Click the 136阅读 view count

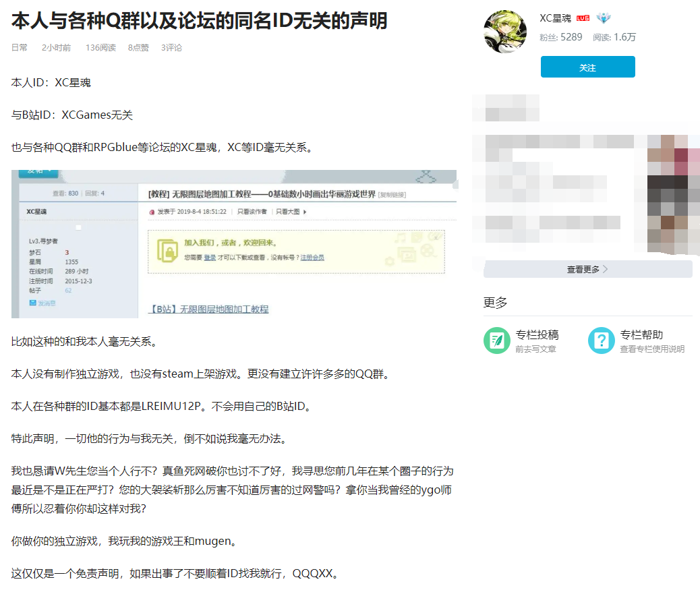click(x=100, y=48)
